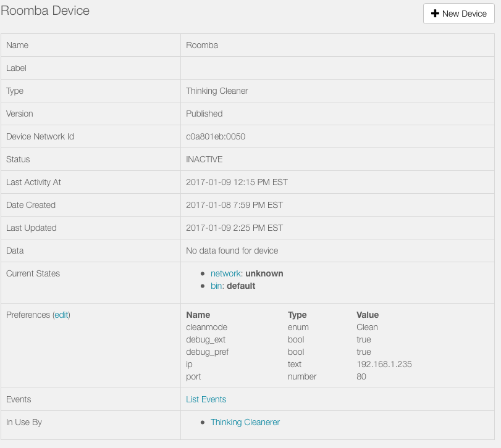Screen dimensions: 501x448
Task: Select the Last Updated timestamp 2:25 PM
Action: tap(235, 228)
